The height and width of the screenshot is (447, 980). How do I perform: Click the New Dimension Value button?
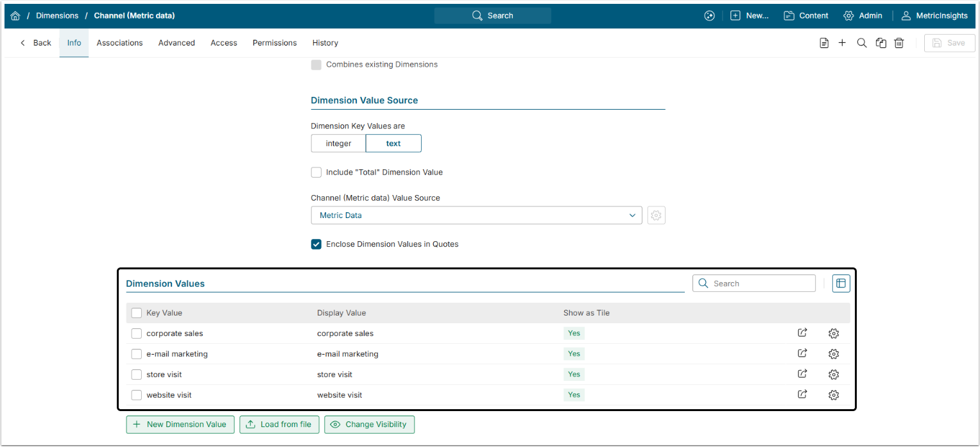point(180,425)
